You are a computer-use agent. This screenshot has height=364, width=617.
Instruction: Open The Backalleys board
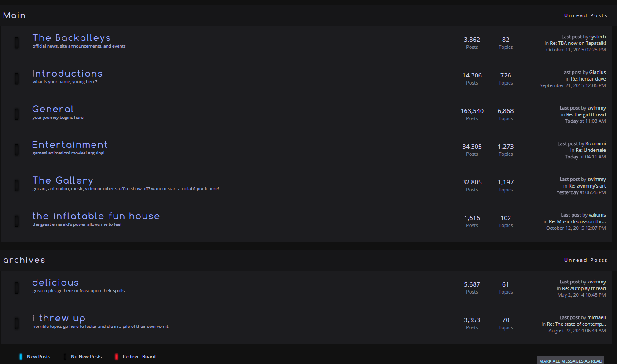tap(71, 38)
